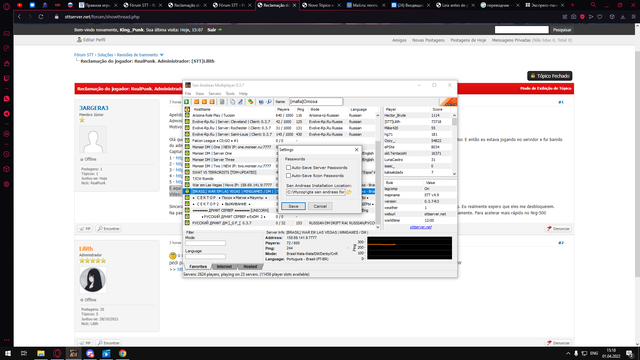The image size is (640, 360).
Task: Click the browser back arrow
Action: 19,17
